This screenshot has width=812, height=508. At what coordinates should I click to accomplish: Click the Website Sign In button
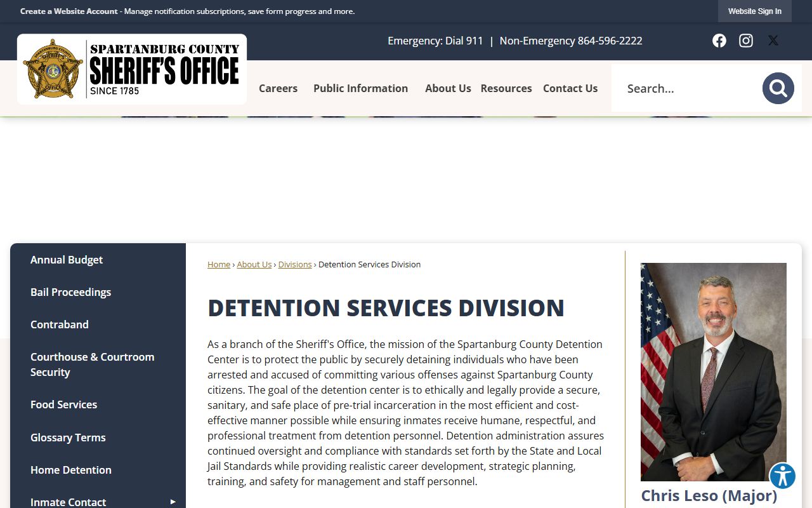point(755,11)
